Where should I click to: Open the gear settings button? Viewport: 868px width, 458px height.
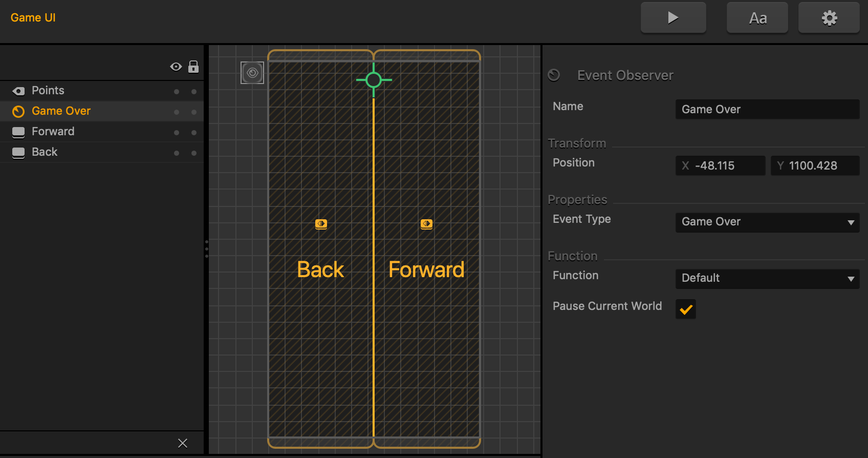(829, 17)
